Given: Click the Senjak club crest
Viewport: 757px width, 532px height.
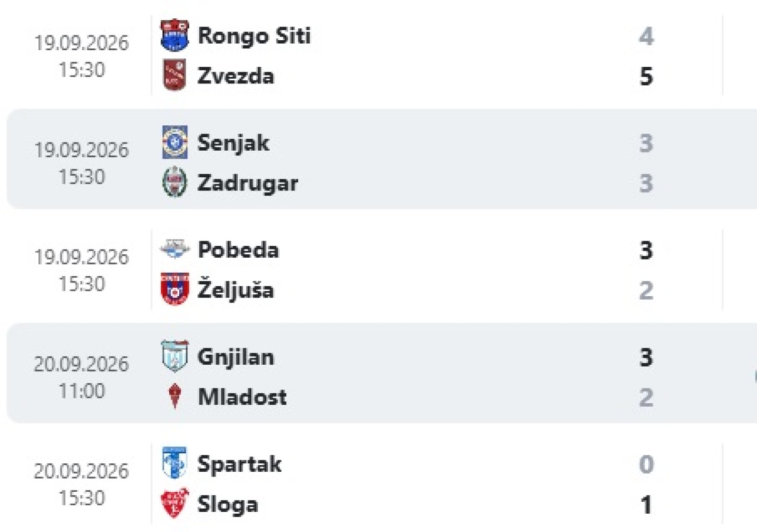Looking at the screenshot, I should 174,142.
